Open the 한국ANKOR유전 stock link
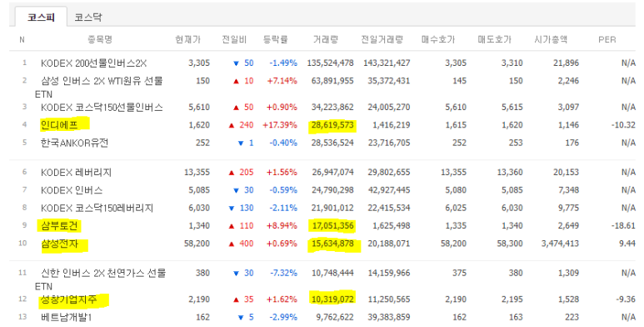Viewport: 644px width, 327px height. pos(74,143)
